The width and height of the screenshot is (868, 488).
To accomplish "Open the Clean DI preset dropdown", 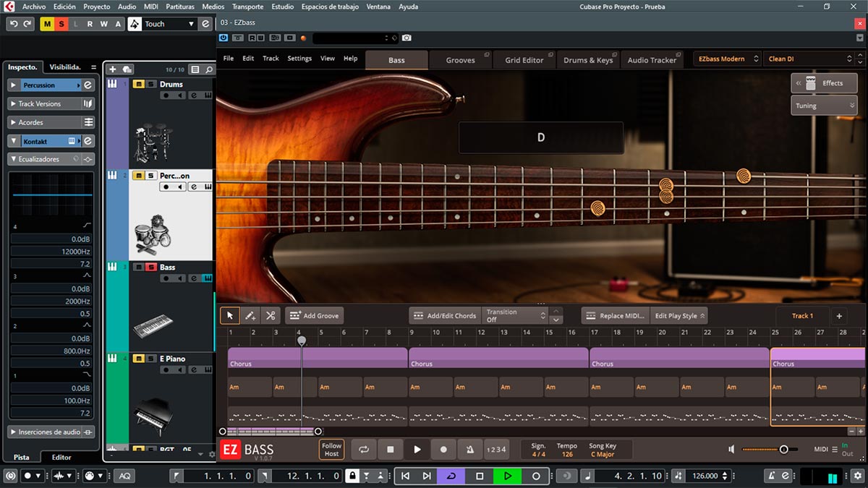I will click(811, 59).
